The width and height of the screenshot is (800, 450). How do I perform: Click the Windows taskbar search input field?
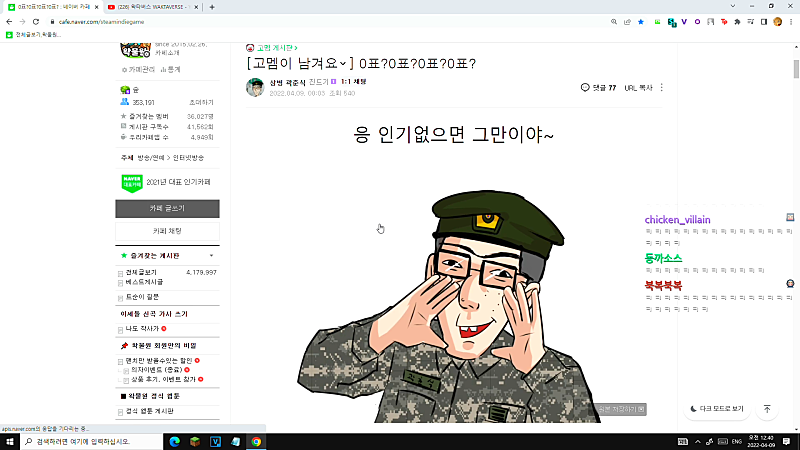point(92,442)
